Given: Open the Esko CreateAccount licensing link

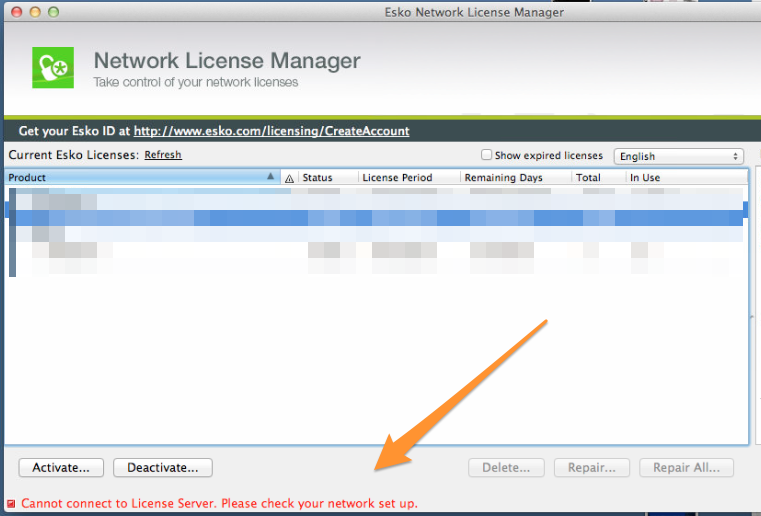Looking at the screenshot, I should 271,131.
